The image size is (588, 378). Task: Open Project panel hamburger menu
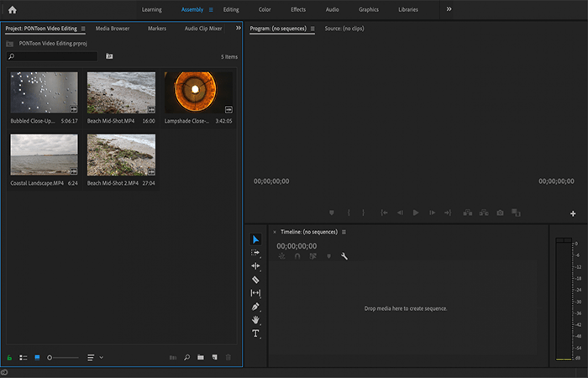(83, 29)
